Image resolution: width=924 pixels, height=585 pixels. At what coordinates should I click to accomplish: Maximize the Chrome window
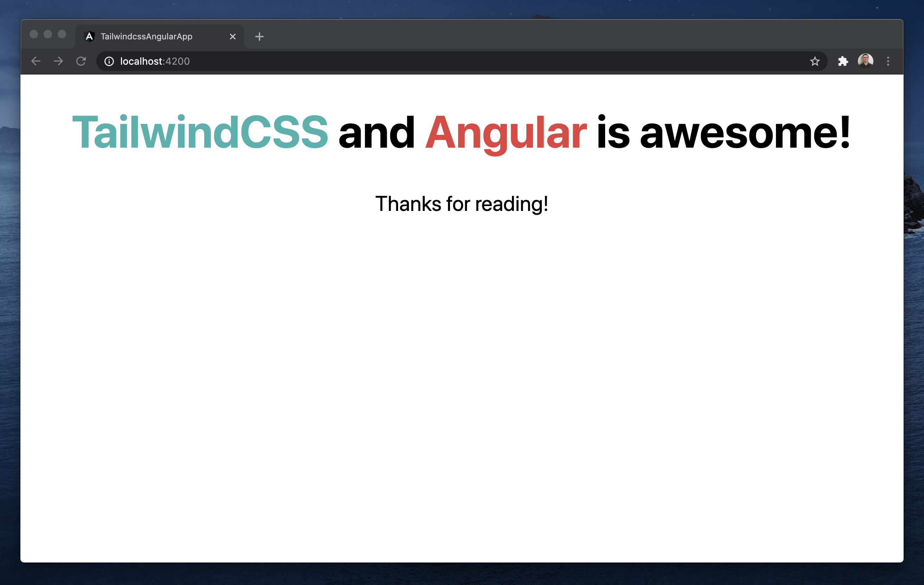[62, 34]
